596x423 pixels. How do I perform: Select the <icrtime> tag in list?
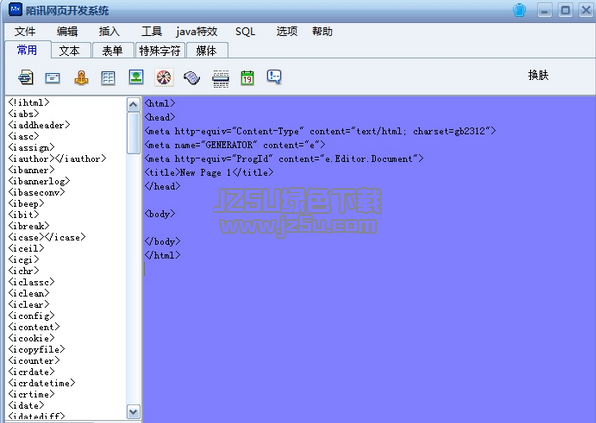point(32,394)
